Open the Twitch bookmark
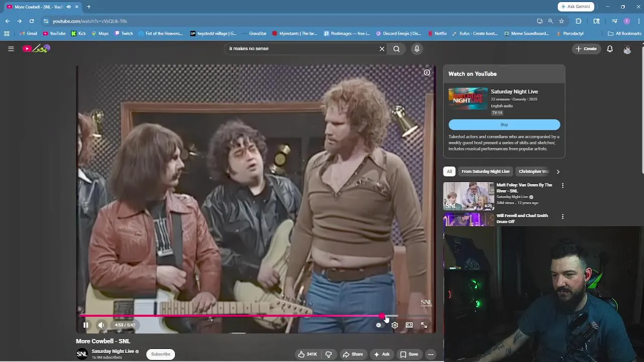 point(124,34)
